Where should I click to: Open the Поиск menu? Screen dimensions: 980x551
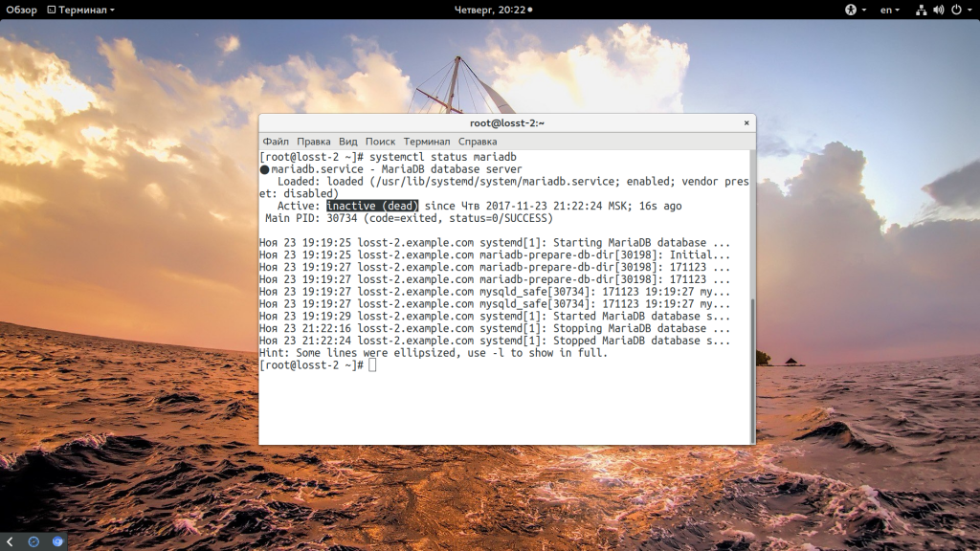coord(380,142)
